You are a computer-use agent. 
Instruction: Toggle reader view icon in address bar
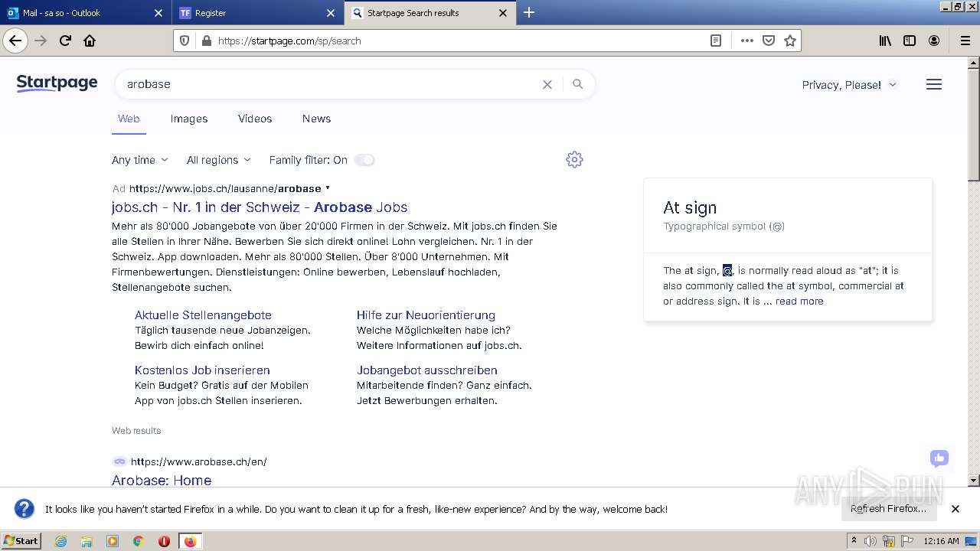[x=716, y=41]
